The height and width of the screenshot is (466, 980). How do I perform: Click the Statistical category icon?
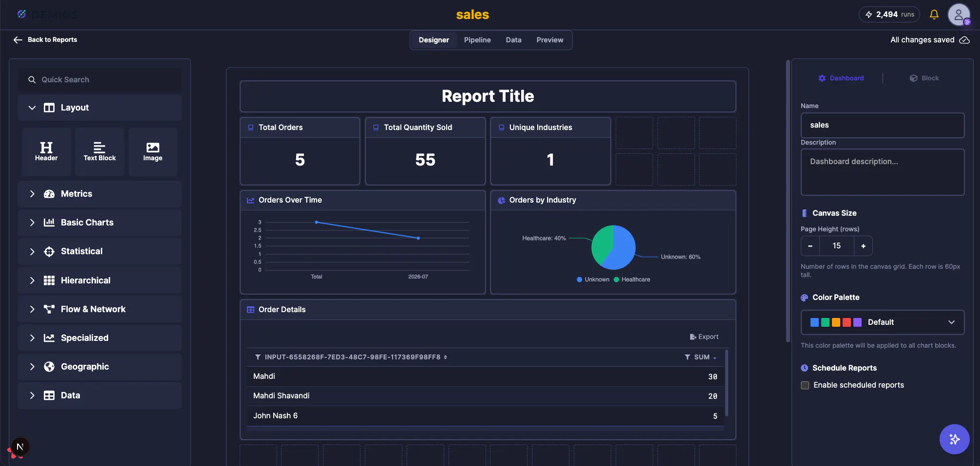(x=49, y=251)
